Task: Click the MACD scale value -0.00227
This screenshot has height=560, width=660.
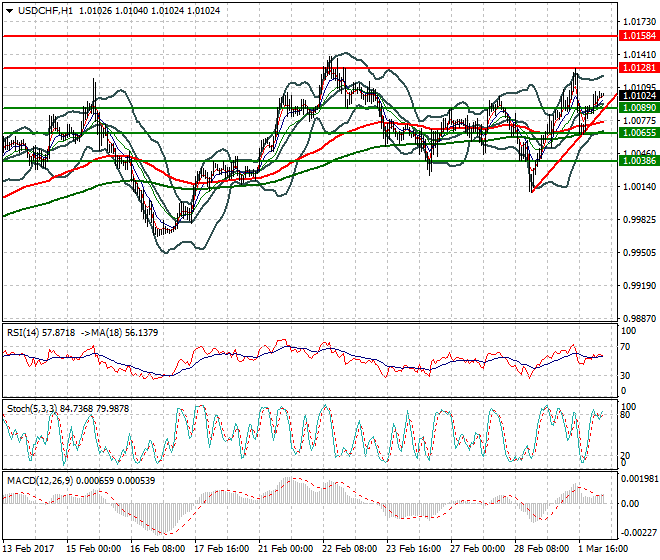Action: point(639,533)
